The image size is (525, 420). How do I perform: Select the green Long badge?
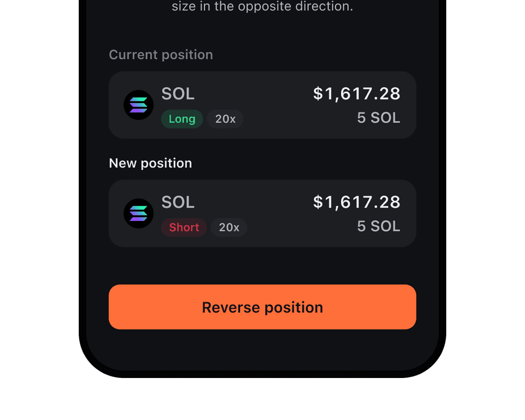pos(182,119)
